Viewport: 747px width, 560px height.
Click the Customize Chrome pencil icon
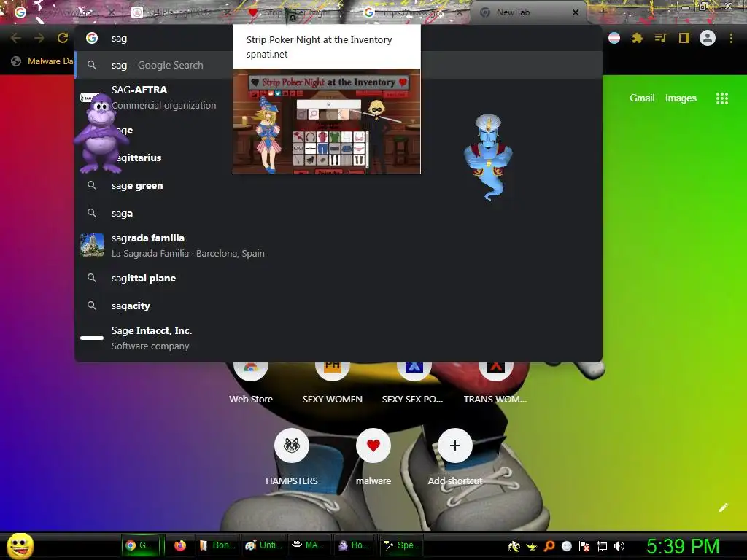(723, 507)
